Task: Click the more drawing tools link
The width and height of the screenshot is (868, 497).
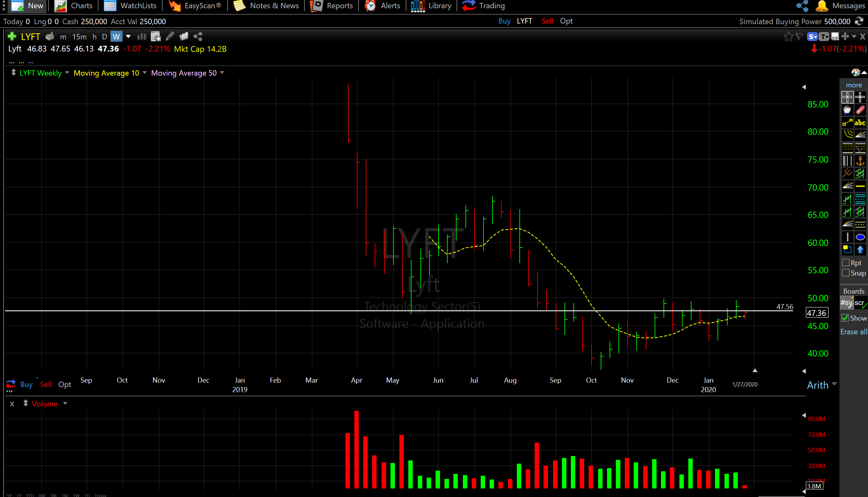Action: coord(854,85)
